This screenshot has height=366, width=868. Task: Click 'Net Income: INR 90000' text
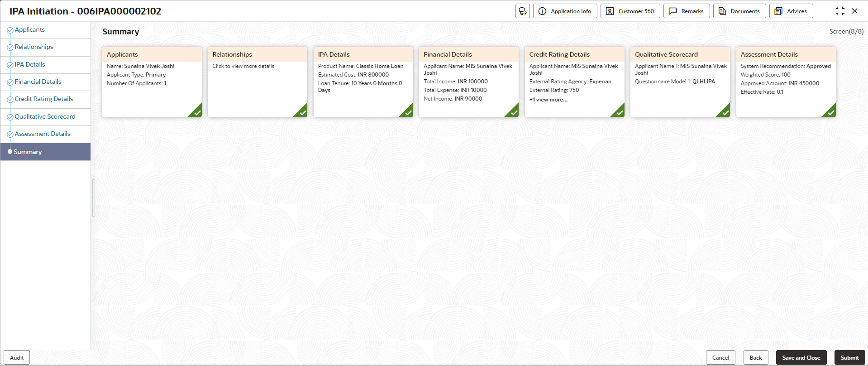tap(453, 99)
